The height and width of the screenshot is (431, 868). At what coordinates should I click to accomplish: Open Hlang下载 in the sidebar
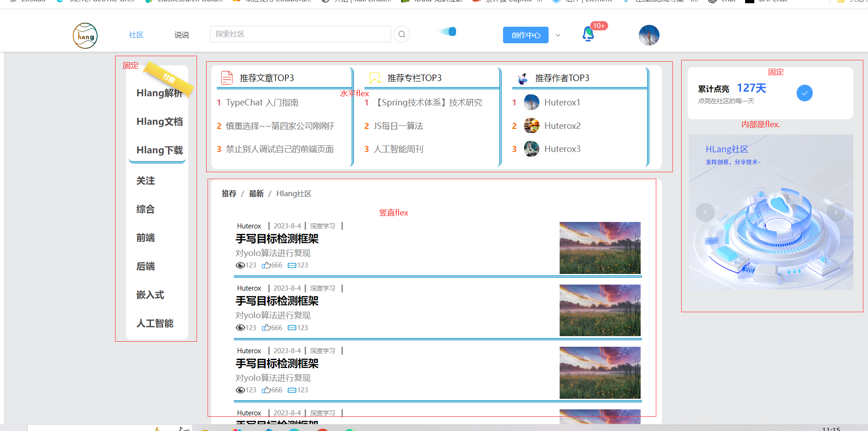160,150
